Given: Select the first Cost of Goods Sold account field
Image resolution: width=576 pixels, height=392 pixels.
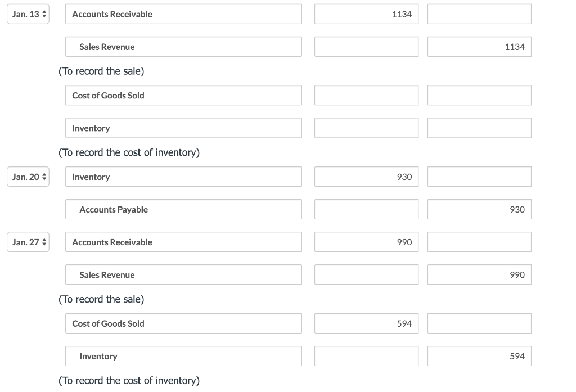Looking at the screenshot, I should point(184,96).
